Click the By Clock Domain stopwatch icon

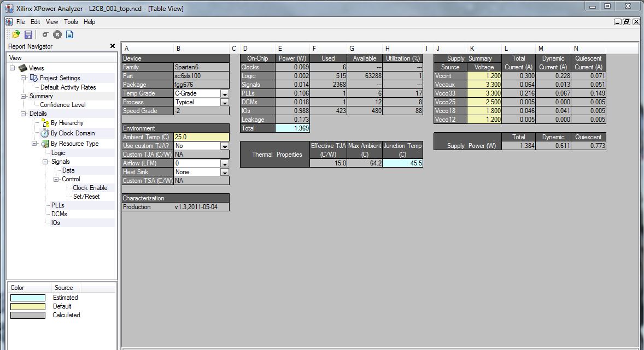tap(44, 133)
